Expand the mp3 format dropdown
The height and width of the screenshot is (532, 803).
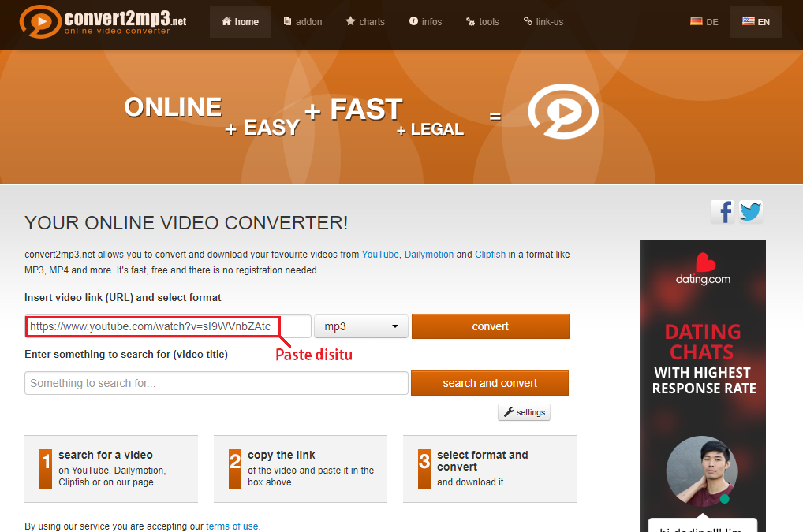pyautogui.click(x=361, y=326)
